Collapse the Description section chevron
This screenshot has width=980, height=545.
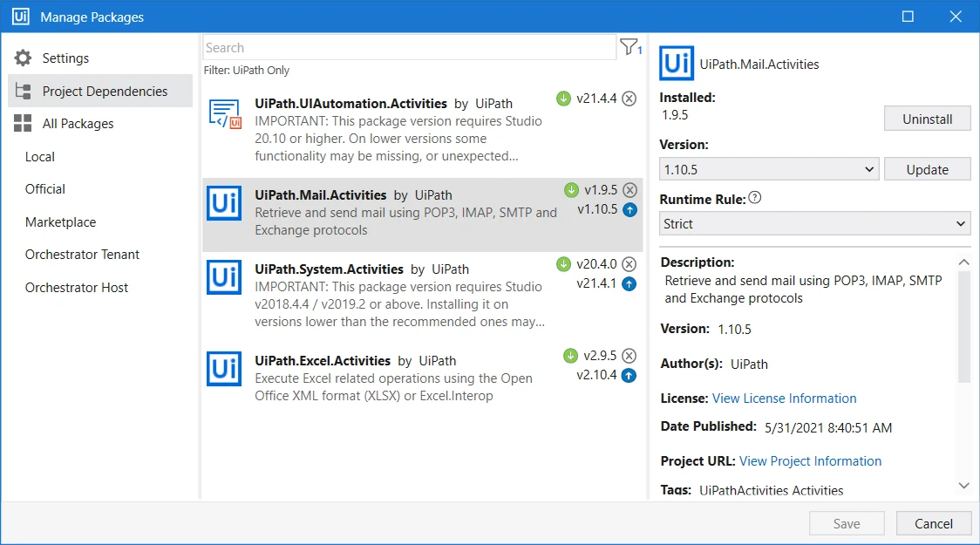(x=963, y=262)
